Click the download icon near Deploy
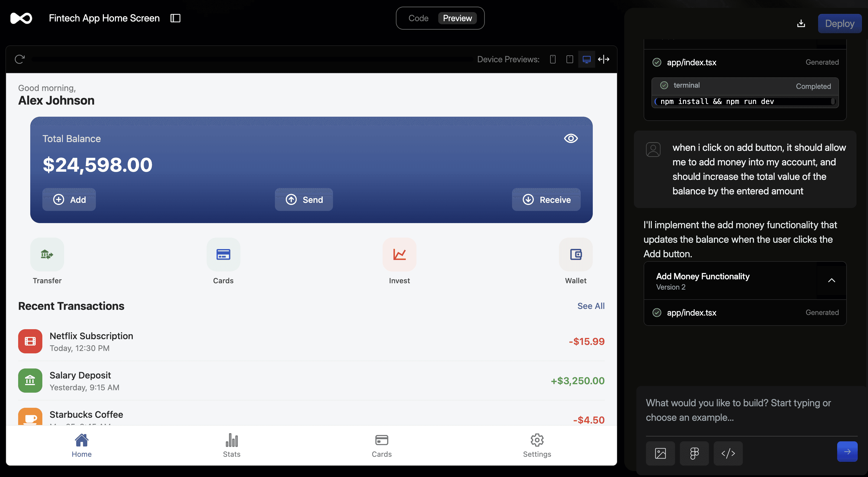The width and height of the screenshot is (868, 477). [801, 24]
